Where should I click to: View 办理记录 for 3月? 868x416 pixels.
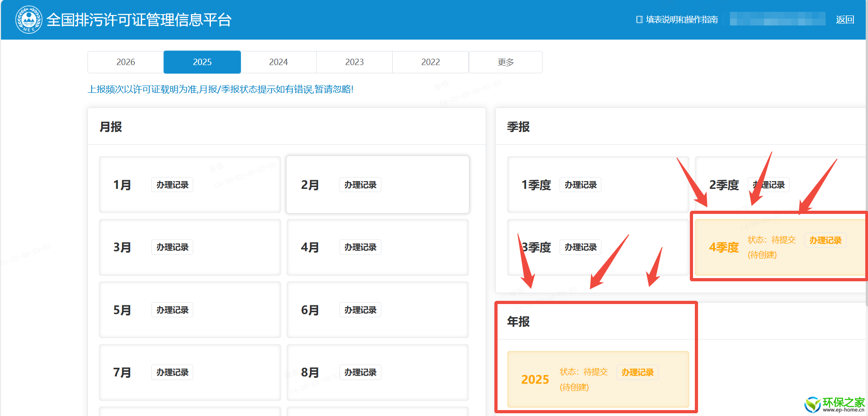(x=172, y=247)
